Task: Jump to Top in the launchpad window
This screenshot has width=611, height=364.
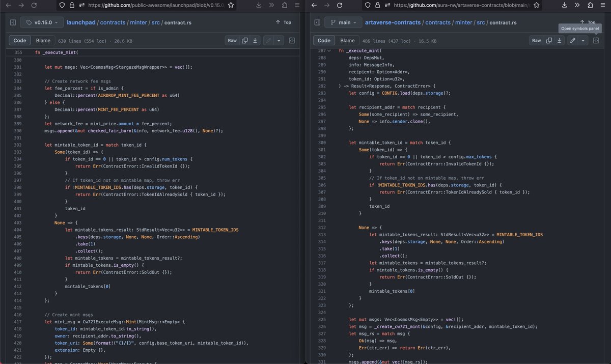Action: pyautogui.click(x=284, y=22)
